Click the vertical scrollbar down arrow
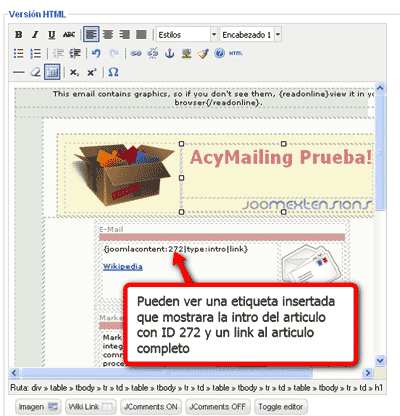The height and width of the screenshot is (416, 400). click(x=380, y=361)
